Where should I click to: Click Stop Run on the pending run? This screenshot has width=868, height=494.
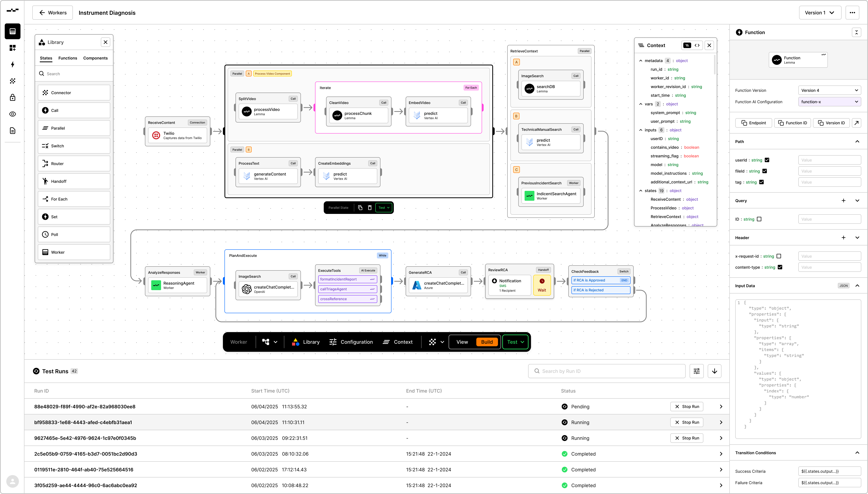click(x=686, y=407)
